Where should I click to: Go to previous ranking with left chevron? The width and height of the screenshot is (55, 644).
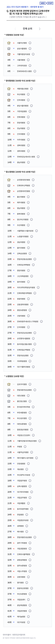[15, 29]
